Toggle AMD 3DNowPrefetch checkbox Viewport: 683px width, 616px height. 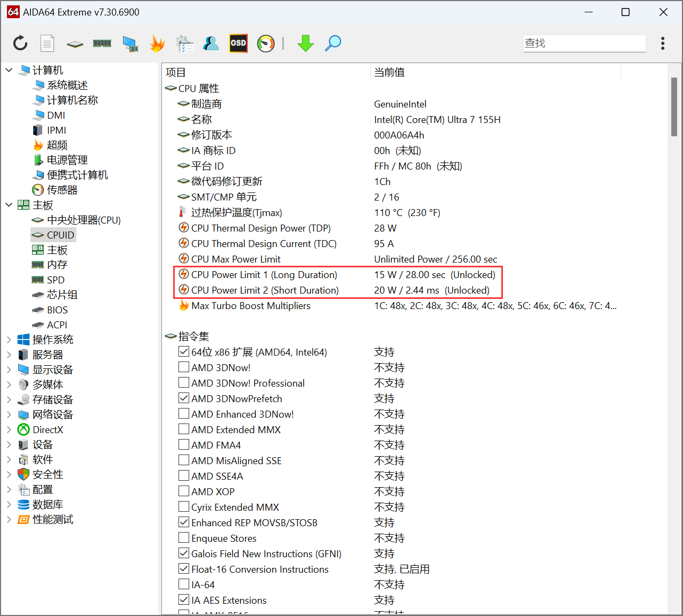pos(184,398)
